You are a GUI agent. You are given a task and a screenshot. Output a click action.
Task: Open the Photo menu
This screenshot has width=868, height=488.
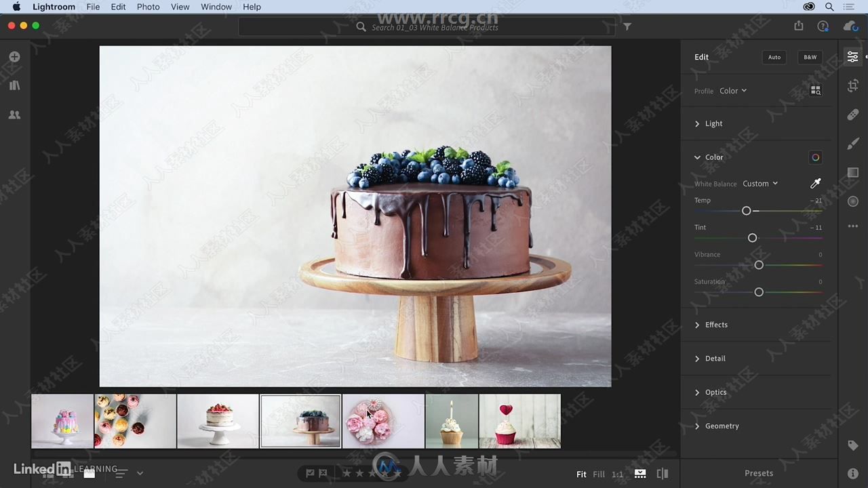click(x=148, y=7)
